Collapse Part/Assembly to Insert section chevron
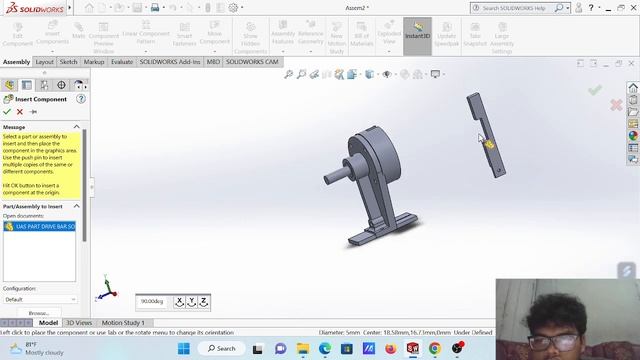640x360 pixels. point(76,206)
